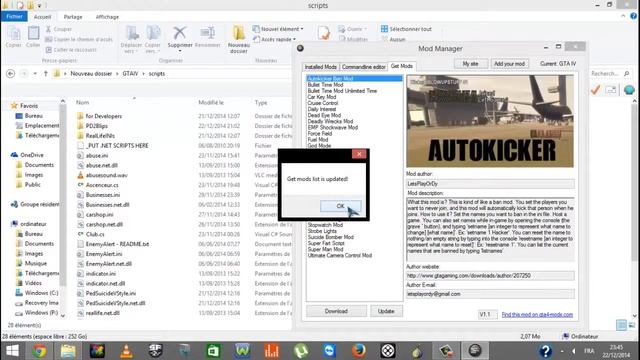Click Nouveau dossier in the address path

click(x=91, y=73)
